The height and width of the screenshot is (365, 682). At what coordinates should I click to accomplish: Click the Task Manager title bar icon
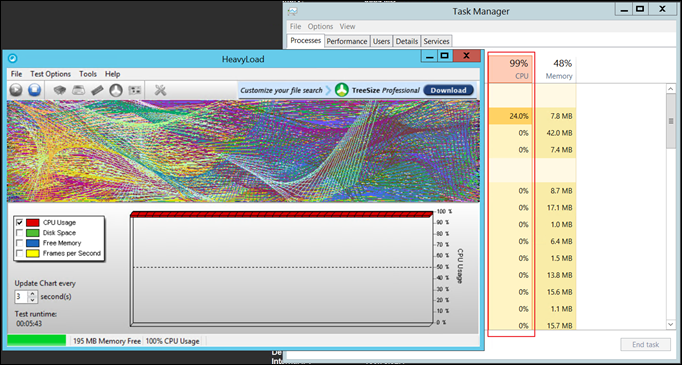[292, 11]
